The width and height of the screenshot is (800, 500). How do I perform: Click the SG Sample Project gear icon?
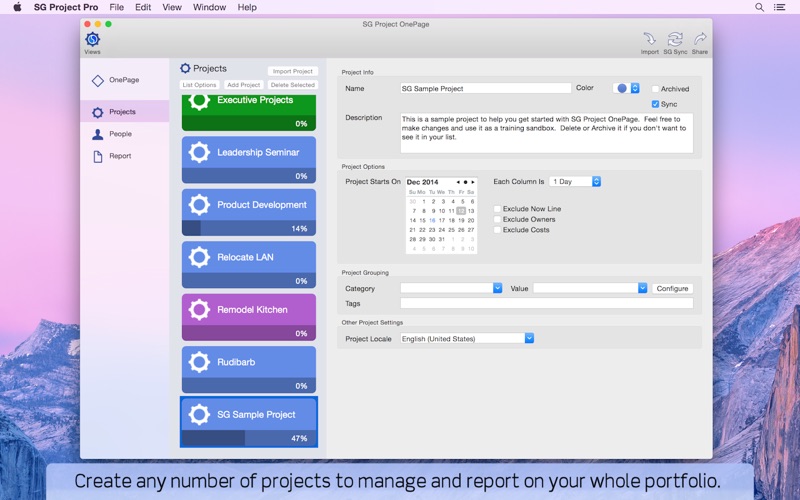[199, 415]
